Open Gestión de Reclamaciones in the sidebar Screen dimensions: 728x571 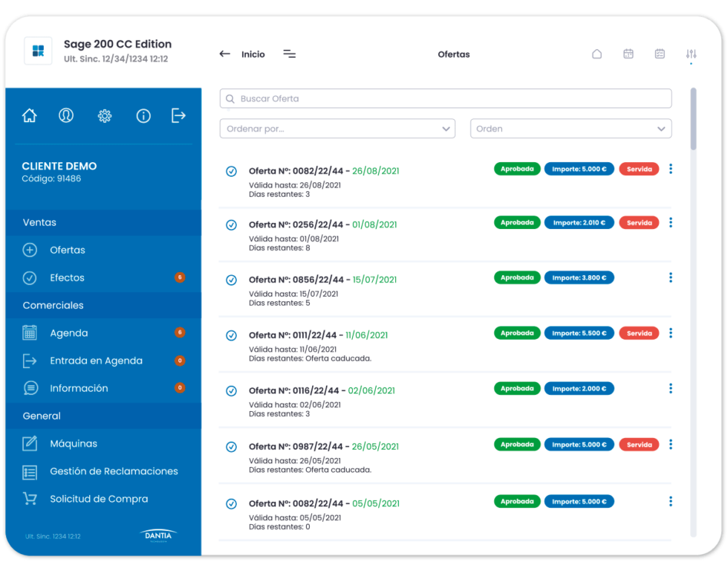tap(114, 471)
